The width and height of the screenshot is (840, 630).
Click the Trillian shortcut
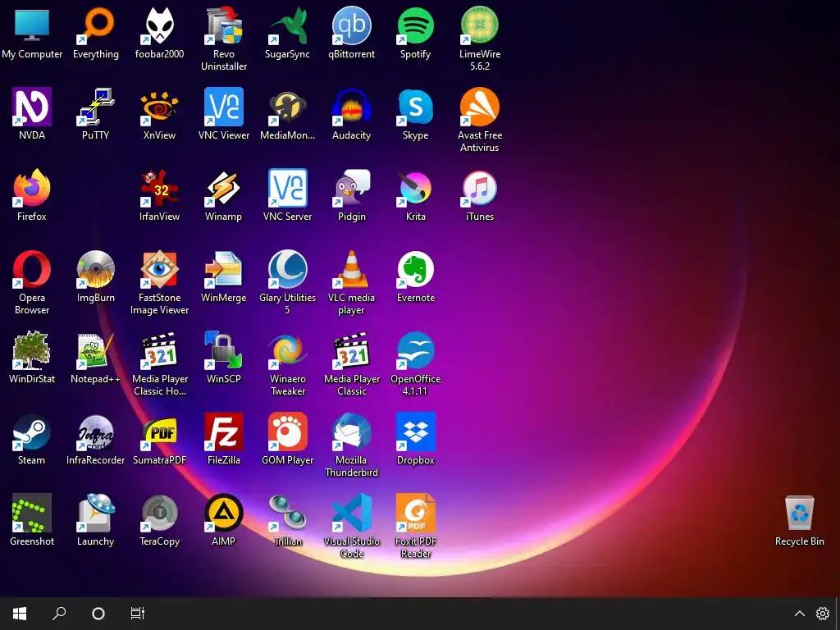point(288,514)
